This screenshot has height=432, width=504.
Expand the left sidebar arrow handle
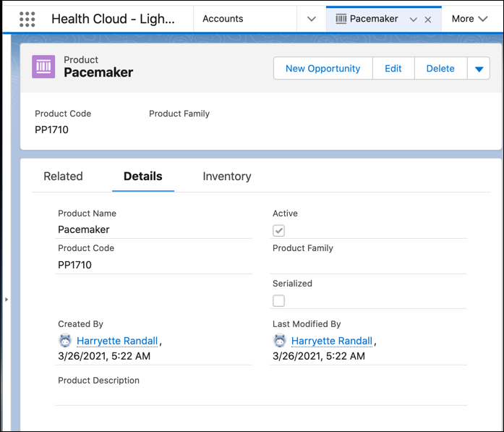(6, 299)
